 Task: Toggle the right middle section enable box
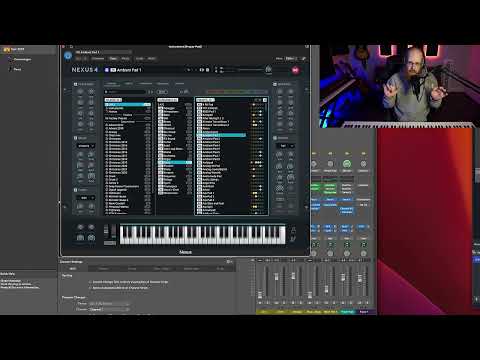275,138
